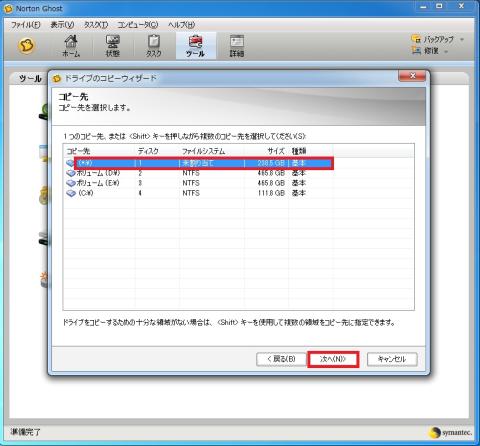Click the 未割り当て file system cell
Viewport: 480px width, 446px height.
tap(198, 163)
